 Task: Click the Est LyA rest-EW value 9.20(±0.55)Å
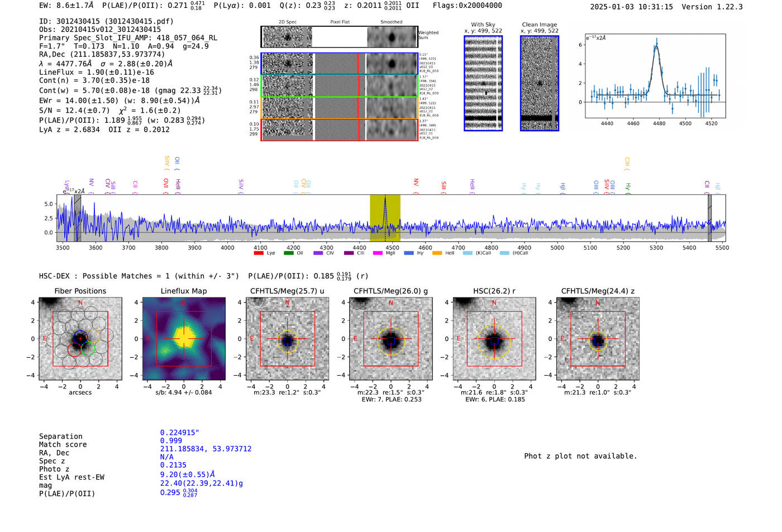pyautogui.click(x=187, y=475)
